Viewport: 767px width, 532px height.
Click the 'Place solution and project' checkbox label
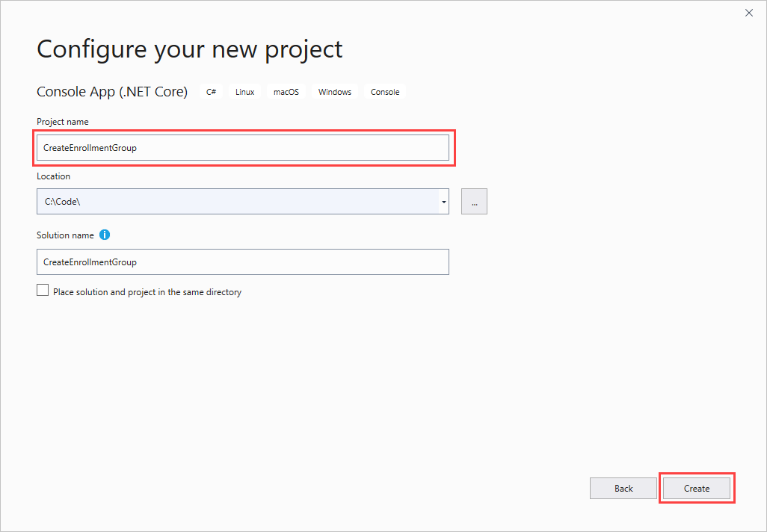(x=147, y=292)
